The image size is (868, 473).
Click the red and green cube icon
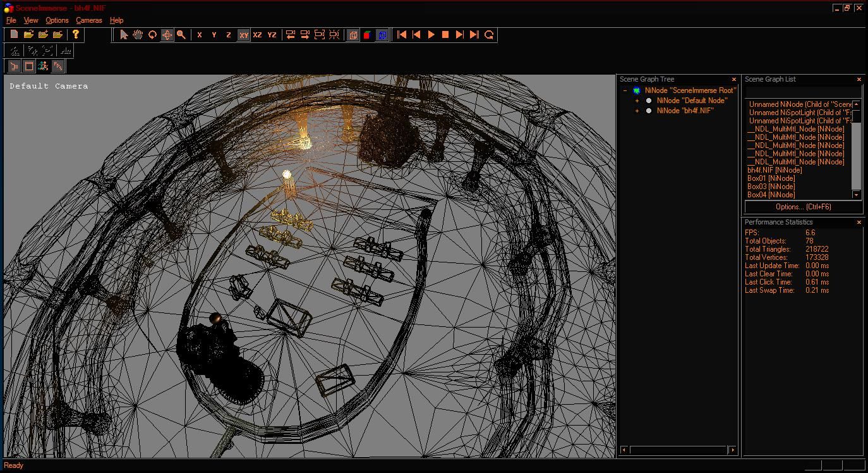(x=367, y=35)
